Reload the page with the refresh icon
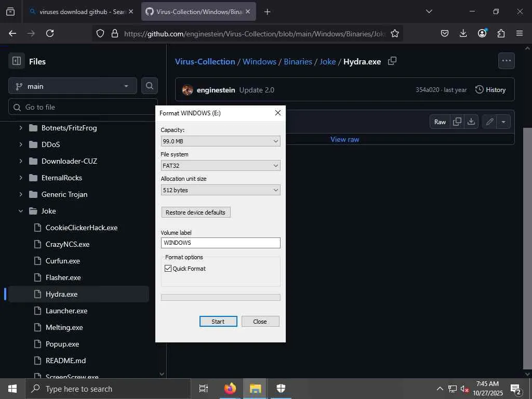Viewport: 532px width, 399px height. 50,33
